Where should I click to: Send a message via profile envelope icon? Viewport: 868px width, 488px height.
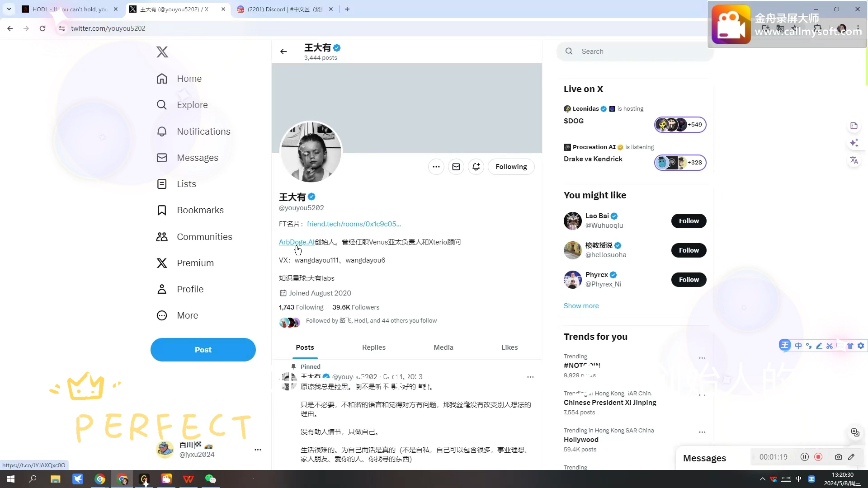coord(456,167)
